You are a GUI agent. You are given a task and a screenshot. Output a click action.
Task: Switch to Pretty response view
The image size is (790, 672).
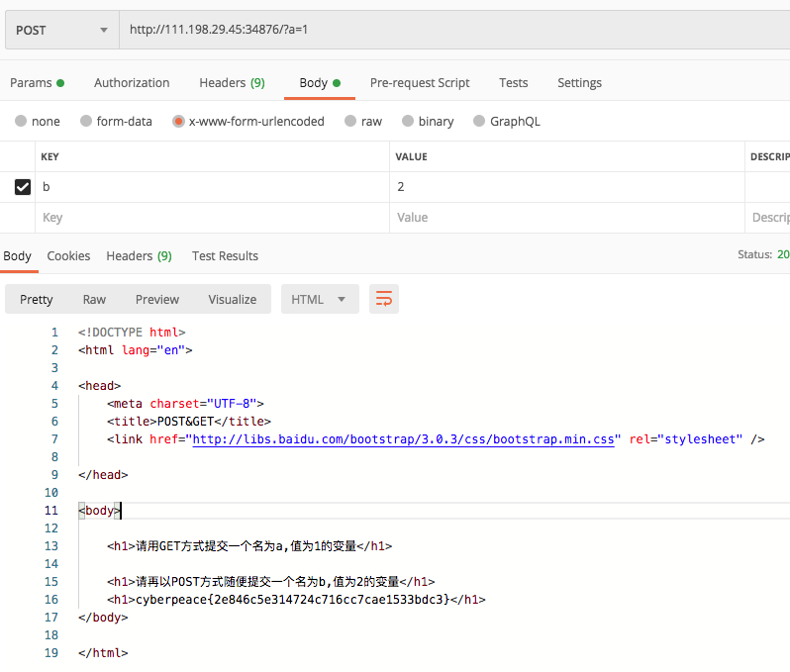tap(37, 299)
